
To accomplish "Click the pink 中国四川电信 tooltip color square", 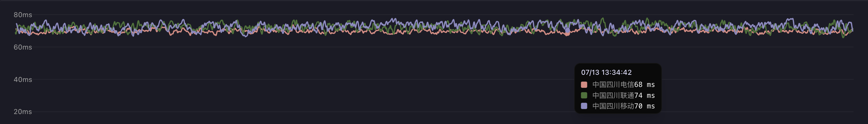I will click(x=584, y=84).
